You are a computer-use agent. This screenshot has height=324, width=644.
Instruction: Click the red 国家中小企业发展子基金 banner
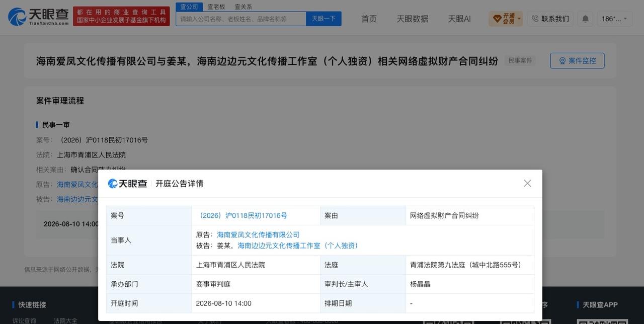click(121, 17)
